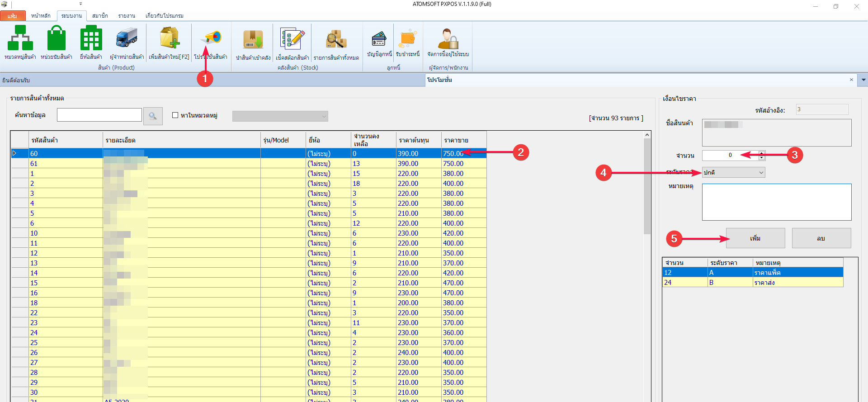Viewport: 868px width, 402px height.
Task: Click the นำสินค้าเข้าคลัง stock-in icon
Action: [x=253, y=43]
